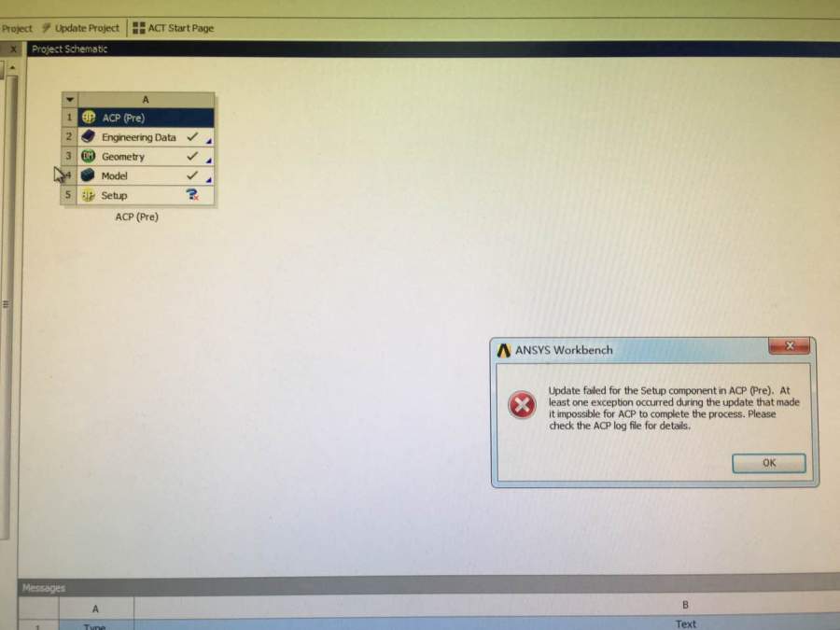Image resolution: width=840 pixels, height=630 pixels.
Task: Click the Geometry blue corner triangle
Action: [x=209, y=161]
